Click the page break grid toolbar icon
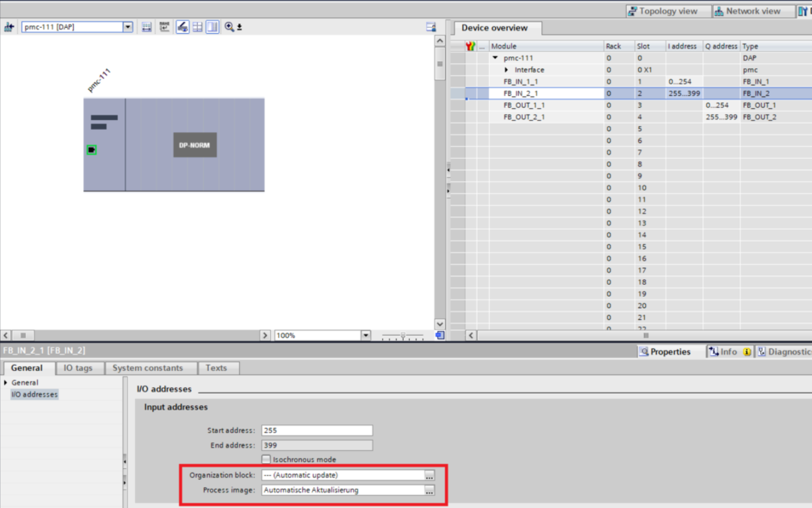The height and width of the screenshot is (508, 812). pyautogui.click(x=198, y=27)
